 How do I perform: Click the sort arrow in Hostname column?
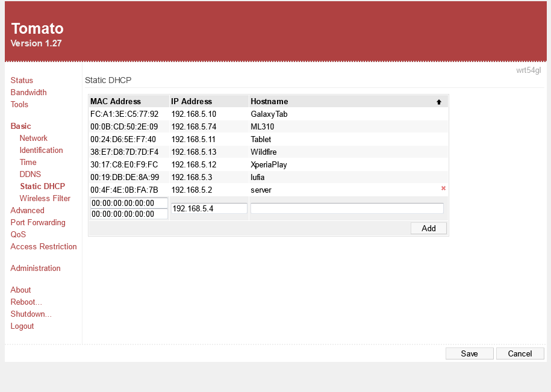[x=439, y=102]
